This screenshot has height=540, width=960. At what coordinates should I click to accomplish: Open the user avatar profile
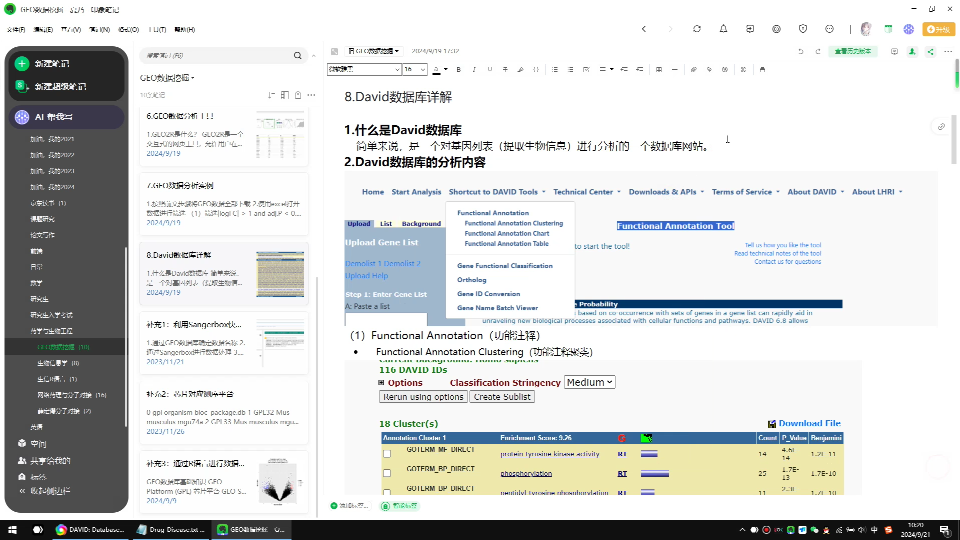point(866,29)
